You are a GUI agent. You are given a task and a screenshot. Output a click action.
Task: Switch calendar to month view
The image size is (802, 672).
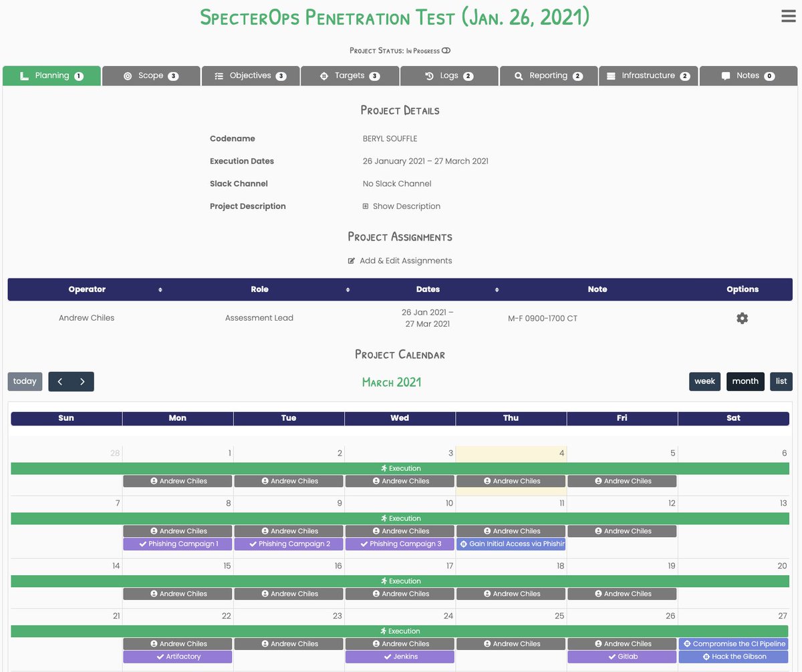[745, 381]
